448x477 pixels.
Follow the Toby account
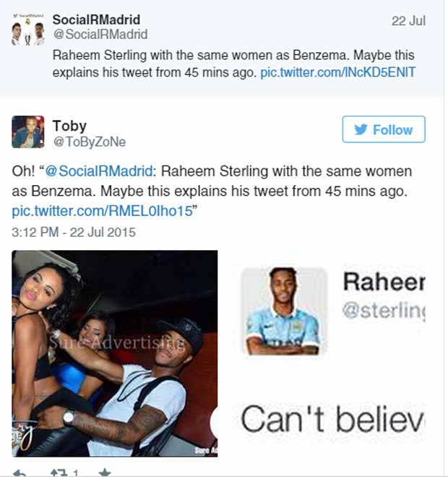(x=384, y=129)
